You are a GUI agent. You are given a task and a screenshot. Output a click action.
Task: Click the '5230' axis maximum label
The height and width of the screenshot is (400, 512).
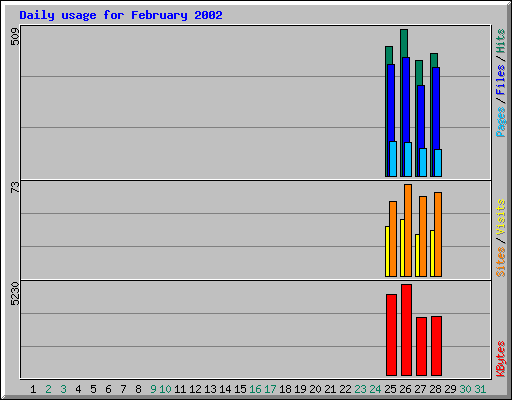coord(15,294)
